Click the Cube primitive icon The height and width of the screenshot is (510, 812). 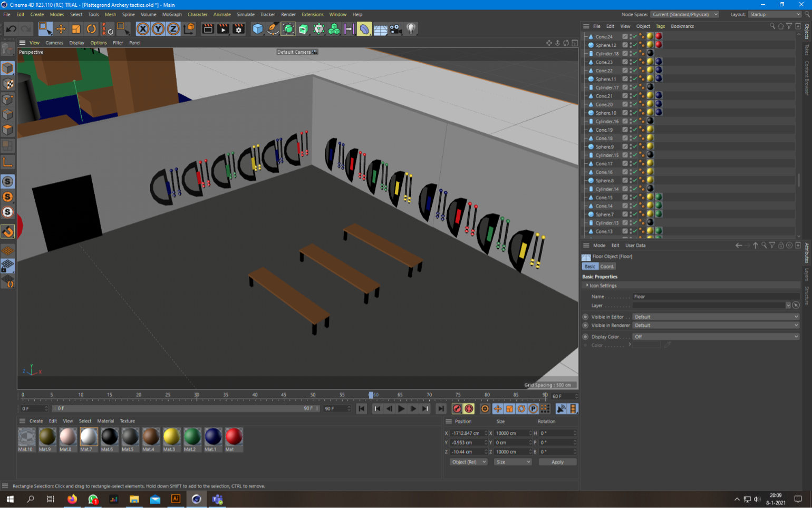pyautogui.click(x=257, y=29)
